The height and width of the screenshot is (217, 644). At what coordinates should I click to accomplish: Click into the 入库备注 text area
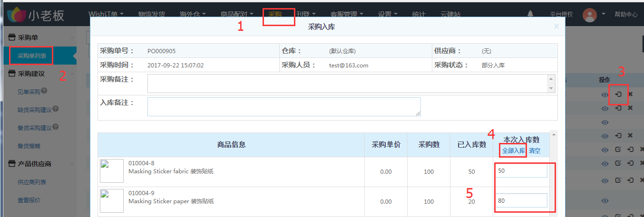(x=284, y=107)
